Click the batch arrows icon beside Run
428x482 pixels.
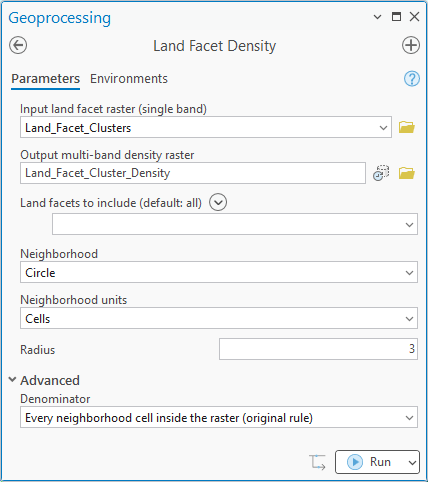point(317,462)
